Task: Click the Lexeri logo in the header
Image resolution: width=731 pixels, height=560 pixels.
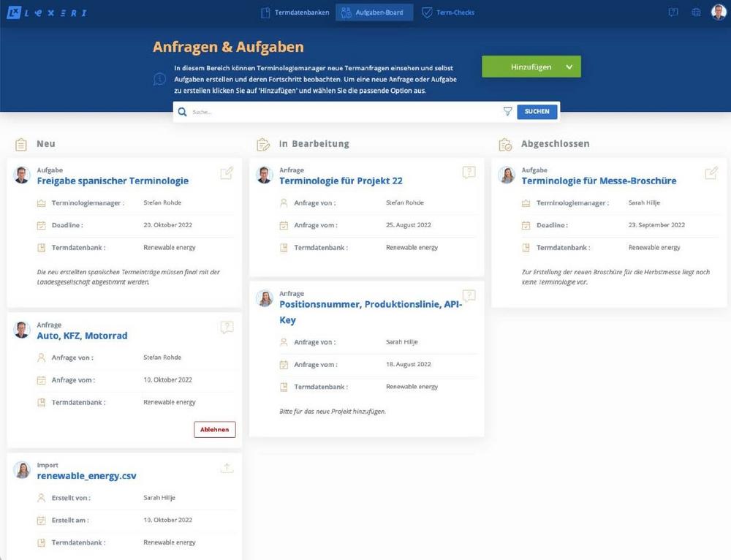Action: [47, 12]
